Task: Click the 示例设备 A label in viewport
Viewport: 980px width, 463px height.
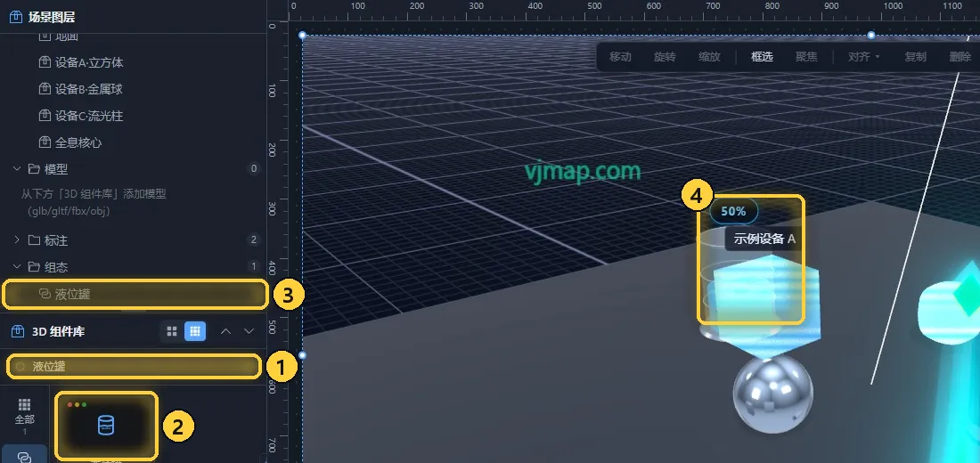Action: pyautogui.click(x=764, y=239)
